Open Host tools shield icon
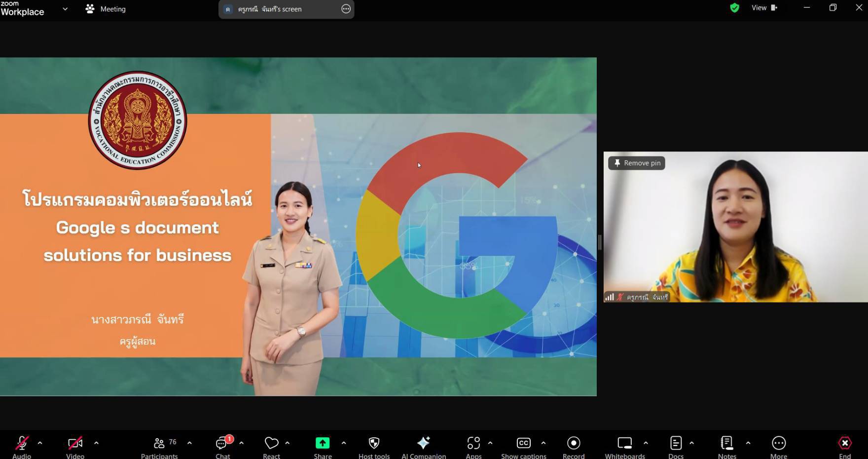Viewport: 868px width, 459px height. [374, 443]
